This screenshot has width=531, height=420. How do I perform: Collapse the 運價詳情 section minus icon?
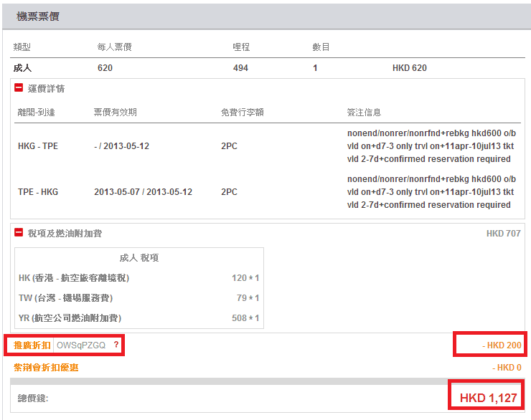pos(19,89)
